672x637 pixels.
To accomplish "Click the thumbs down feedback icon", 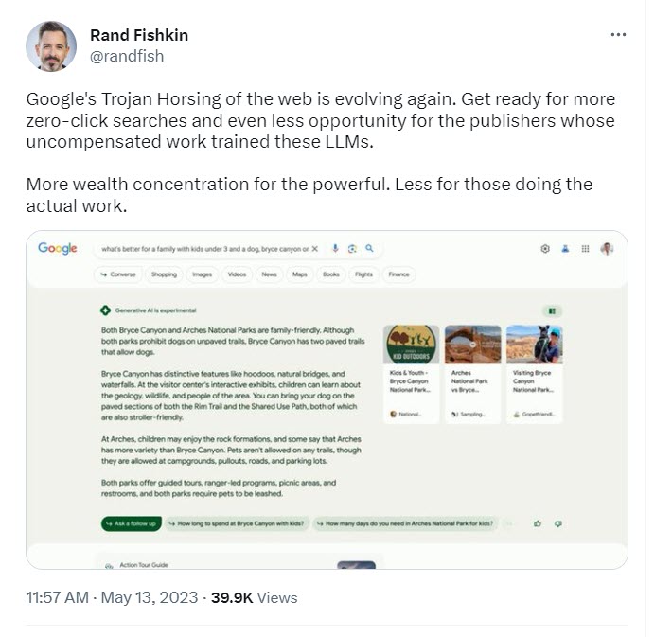I will (558, 523).
